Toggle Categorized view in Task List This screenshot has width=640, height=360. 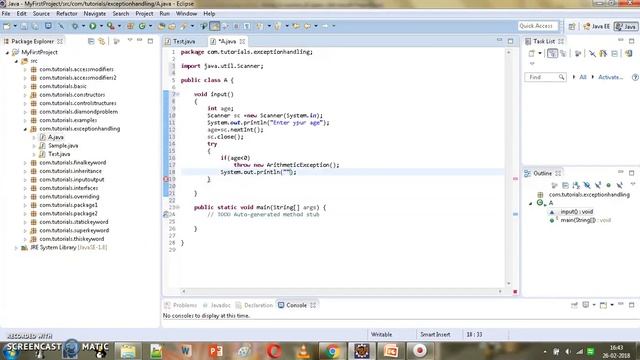click(552, 53)
